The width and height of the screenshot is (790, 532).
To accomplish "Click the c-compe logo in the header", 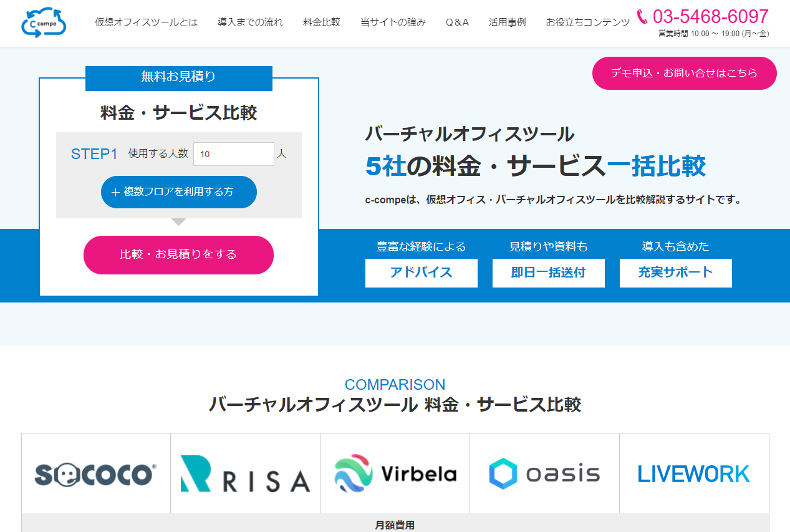I will pyautogui.click(x=42, y=22).
